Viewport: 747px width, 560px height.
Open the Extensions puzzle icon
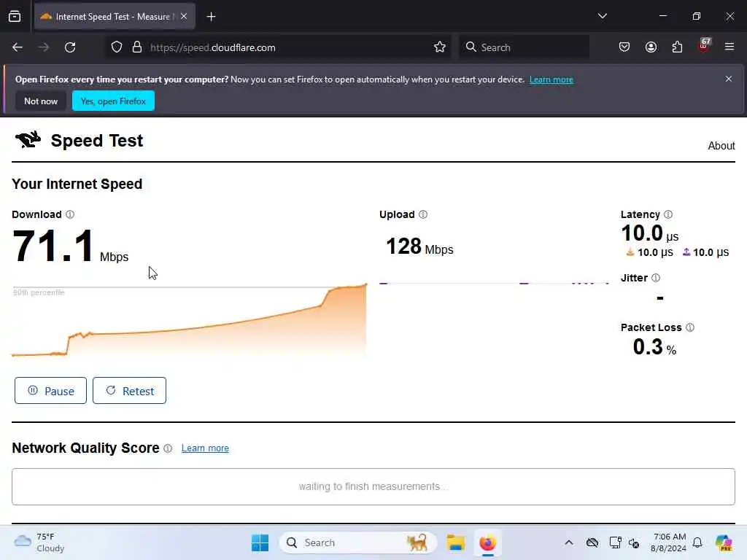tap(677, 47)
